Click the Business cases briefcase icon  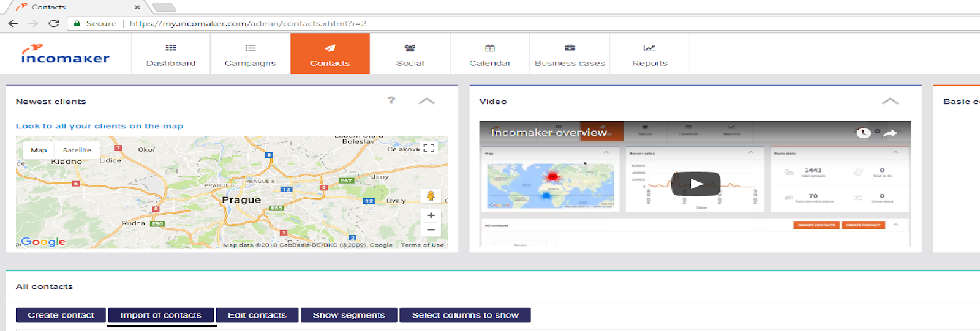(570, 48)
